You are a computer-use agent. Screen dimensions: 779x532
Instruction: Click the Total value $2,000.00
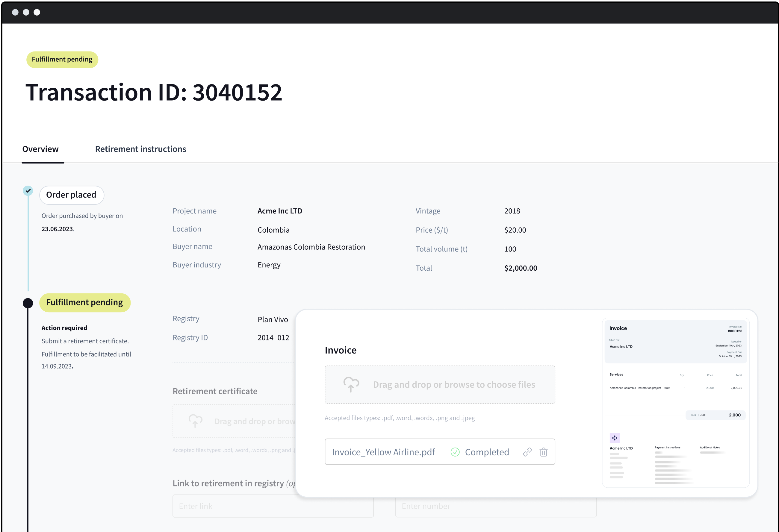[521, 268]
